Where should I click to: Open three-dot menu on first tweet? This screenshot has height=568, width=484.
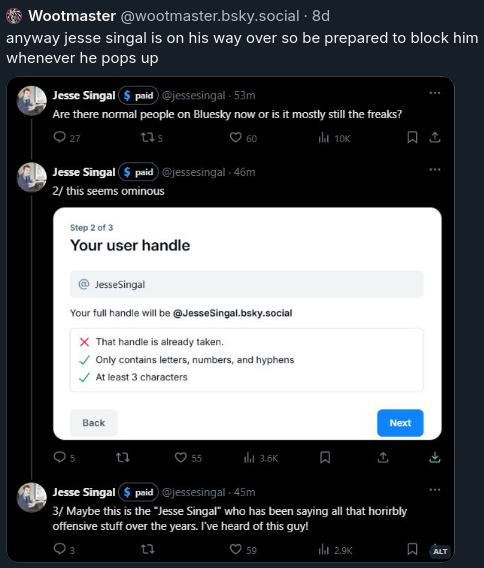[x=435, y=93]
